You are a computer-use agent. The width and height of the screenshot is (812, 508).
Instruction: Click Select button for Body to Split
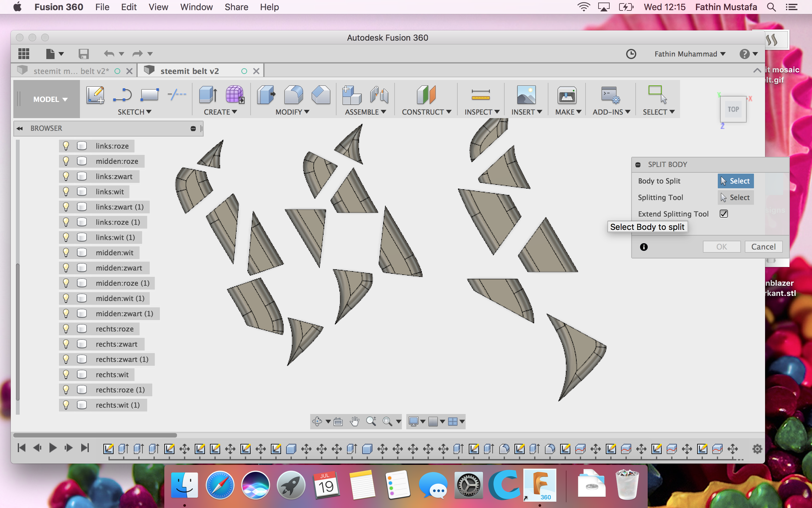coord(736,181)
